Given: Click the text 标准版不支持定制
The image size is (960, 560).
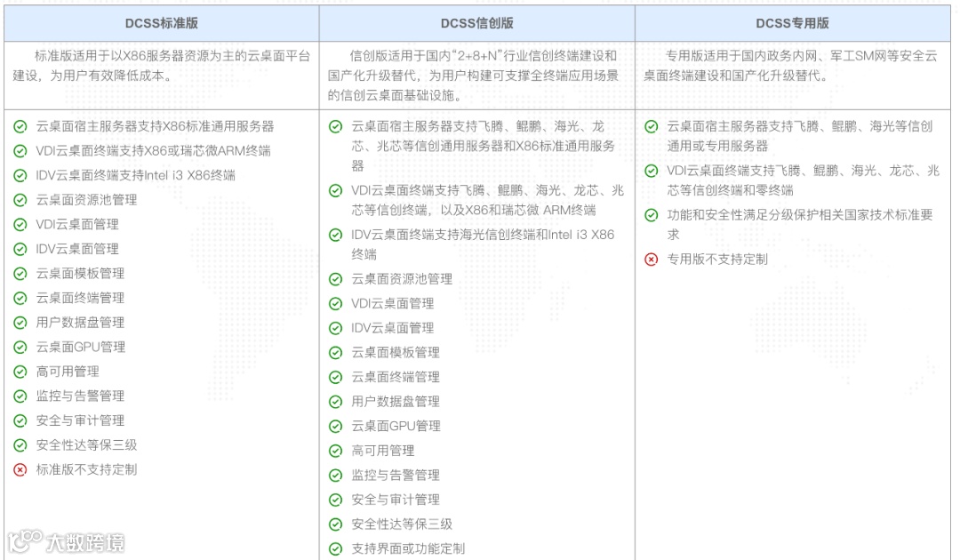Looking at the screenshot, I should [x=86, y=470].
